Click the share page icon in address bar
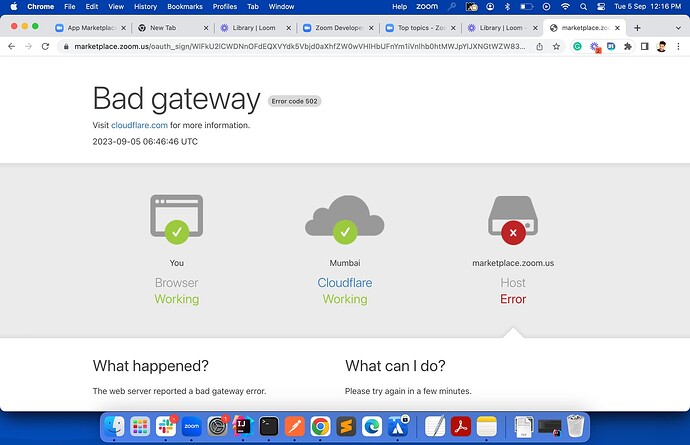This screenshot has height=445, width=690. tap(540, 46)
